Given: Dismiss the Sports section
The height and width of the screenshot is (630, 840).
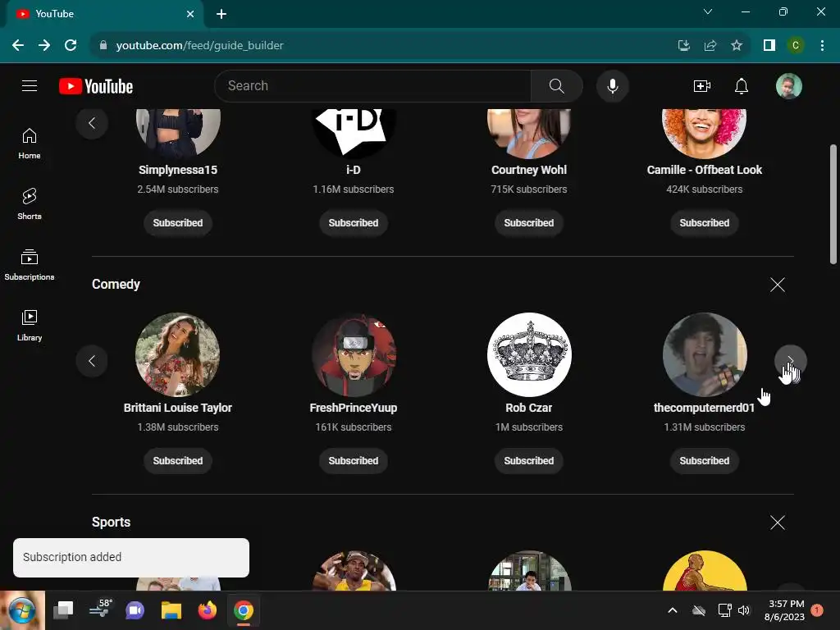Looking at the screenshot, I should pyautogui.click(x=778, y=523).
